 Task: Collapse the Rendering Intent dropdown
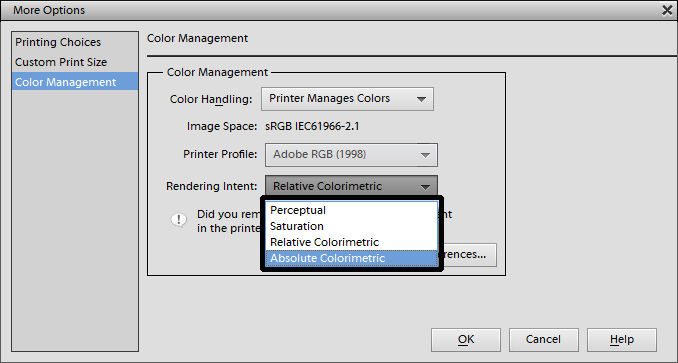pyautogui.click(x=351, y=186)
